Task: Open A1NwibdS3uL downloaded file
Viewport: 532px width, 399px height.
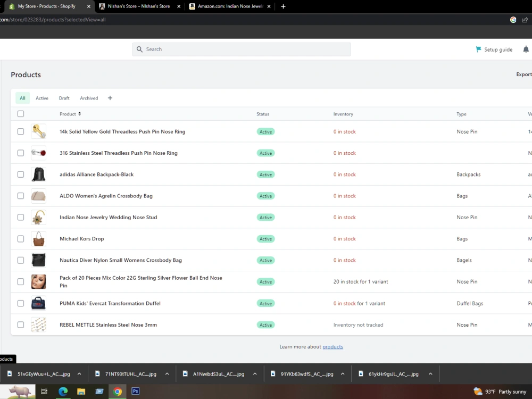Action: coord(219,374)
